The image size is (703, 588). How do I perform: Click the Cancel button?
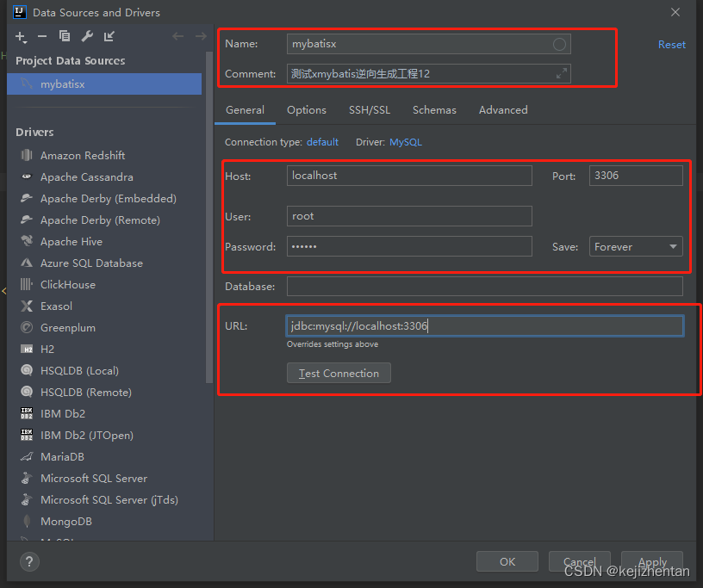(x=579, y=561)
